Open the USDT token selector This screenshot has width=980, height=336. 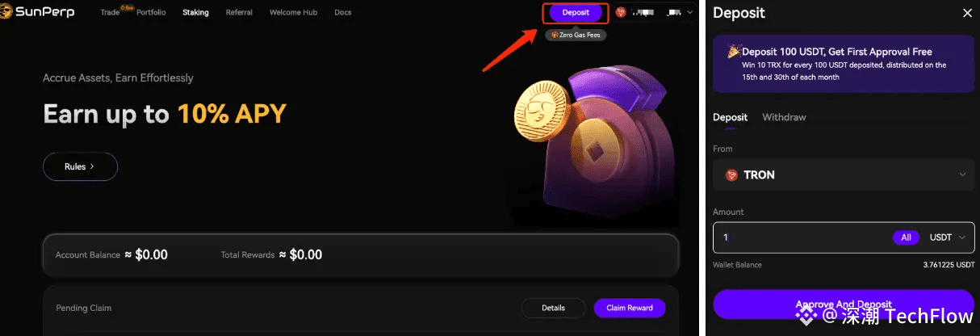pyautogui.click(x=948, y=237)
